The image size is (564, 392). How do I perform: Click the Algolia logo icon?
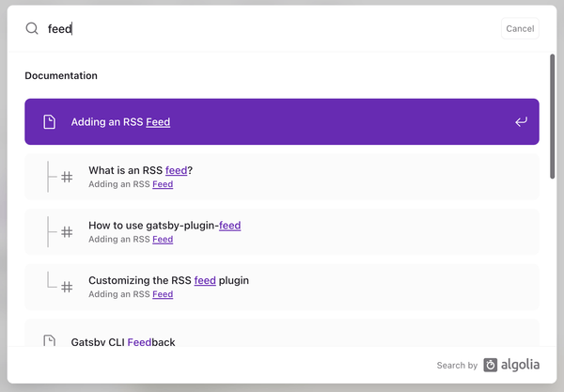click(x=491, y=365)
